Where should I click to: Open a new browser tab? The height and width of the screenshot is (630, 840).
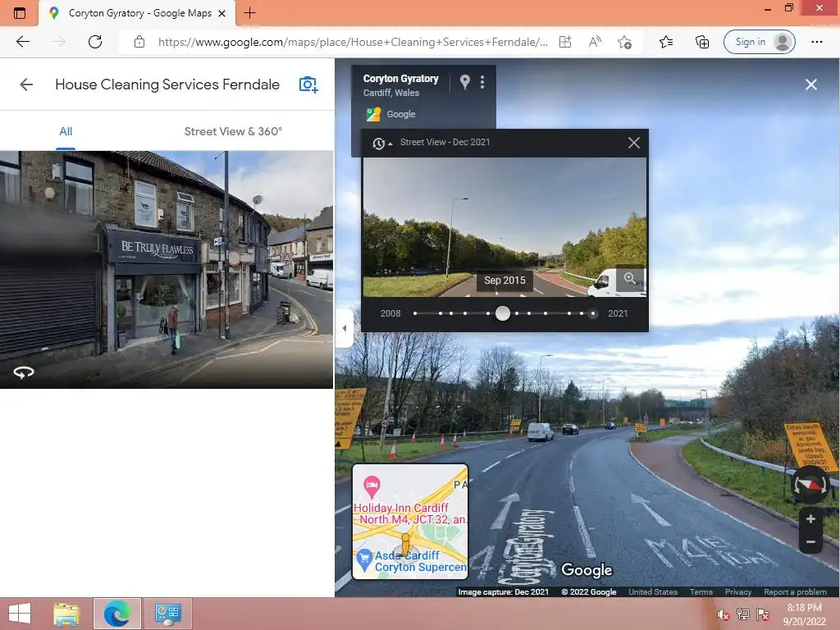[x=249, y=13]
